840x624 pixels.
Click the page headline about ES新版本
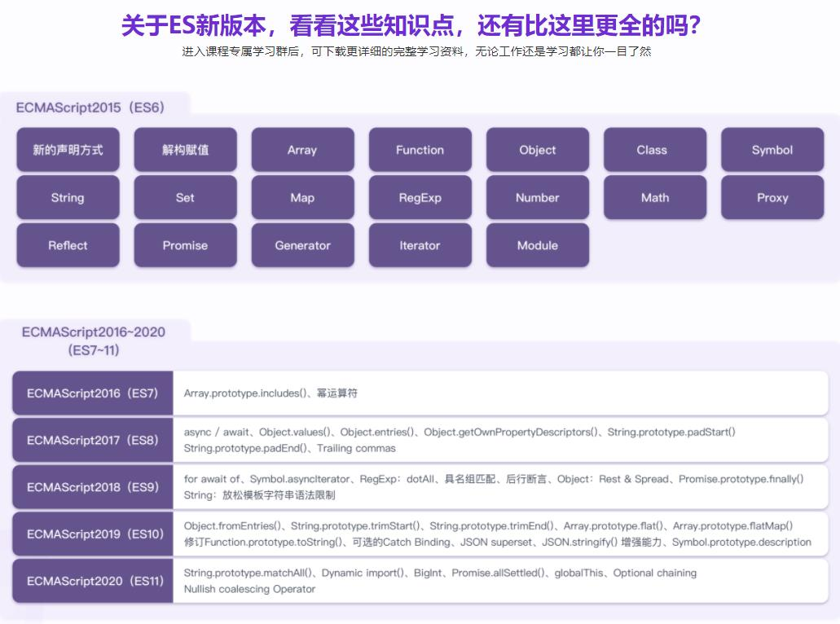point(411,25)
